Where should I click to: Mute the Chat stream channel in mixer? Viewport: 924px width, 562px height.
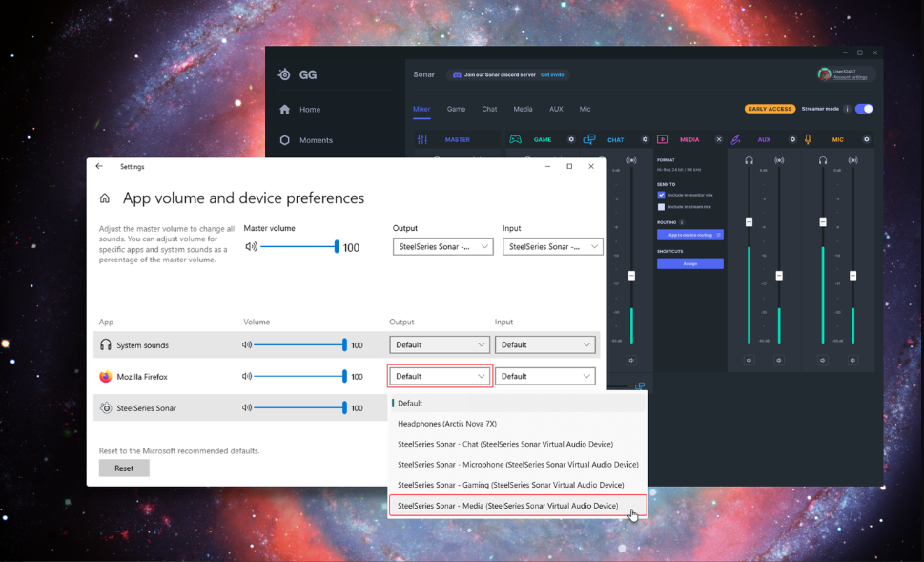pos(631,361)
